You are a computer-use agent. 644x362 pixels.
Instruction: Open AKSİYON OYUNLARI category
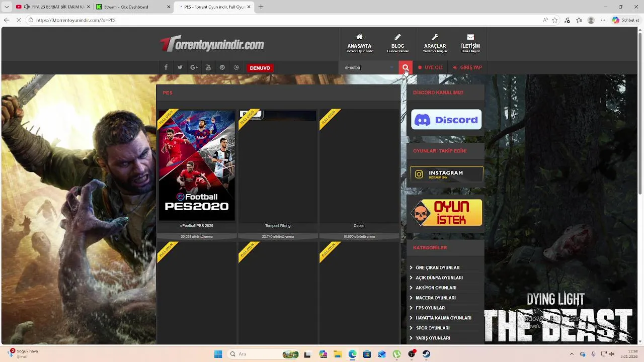pos(436,288)
